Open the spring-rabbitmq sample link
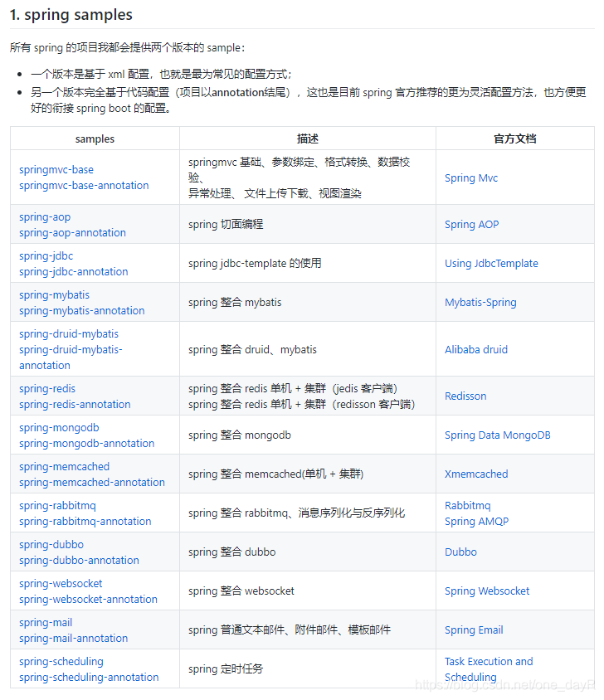Screen dimensions: 604x700 click(57, 505)
